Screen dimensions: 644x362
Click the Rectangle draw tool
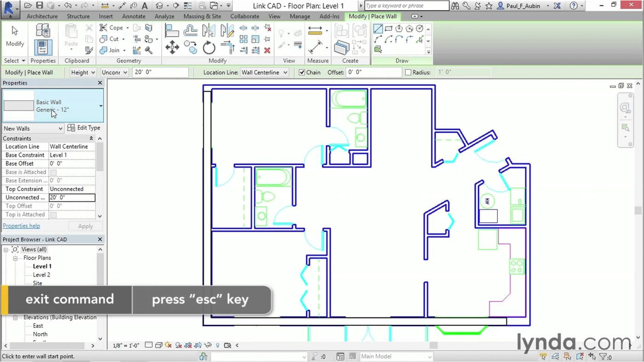pos(389,29)
